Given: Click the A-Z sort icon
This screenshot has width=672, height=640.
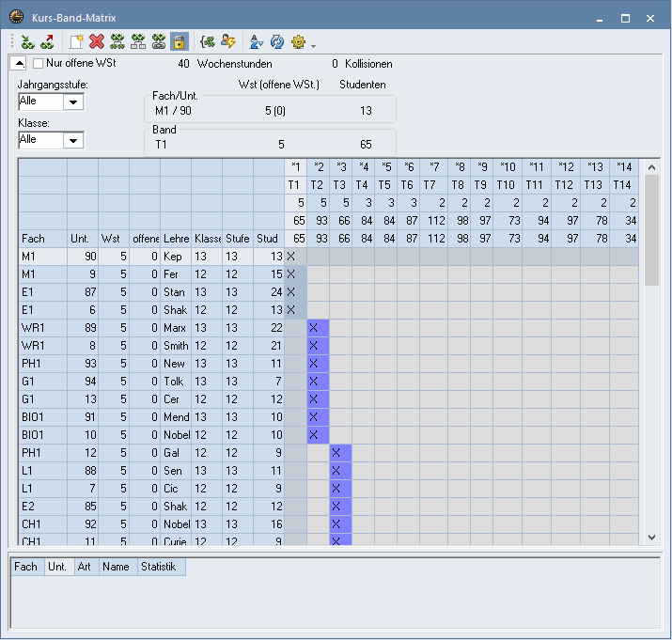Looking at the screenshot, I should pos(257,42).
